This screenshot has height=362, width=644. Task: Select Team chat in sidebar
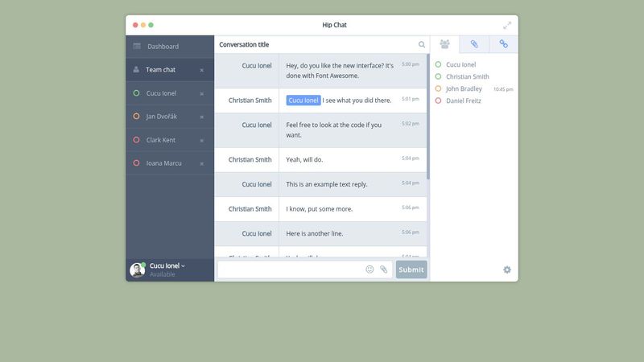tap(170, 70)
